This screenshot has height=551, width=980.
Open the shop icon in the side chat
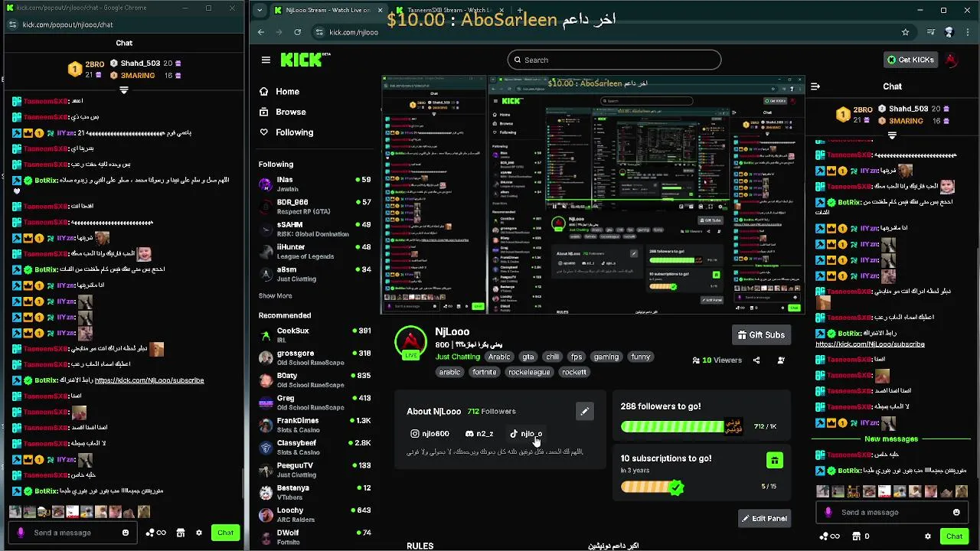click(857, 536)
